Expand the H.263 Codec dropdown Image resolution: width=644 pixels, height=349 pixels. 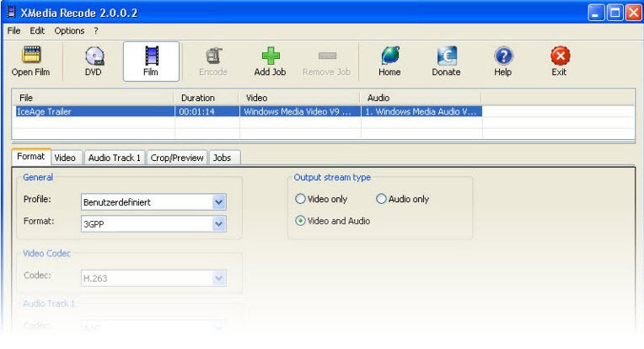pos(219,277)
